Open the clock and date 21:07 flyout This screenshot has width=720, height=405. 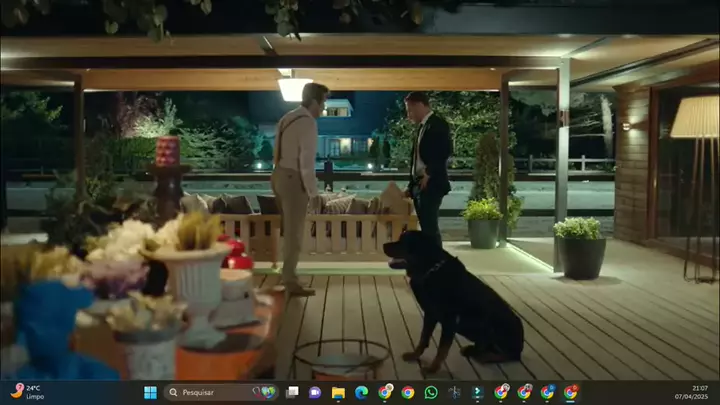(x=697, y=392)
